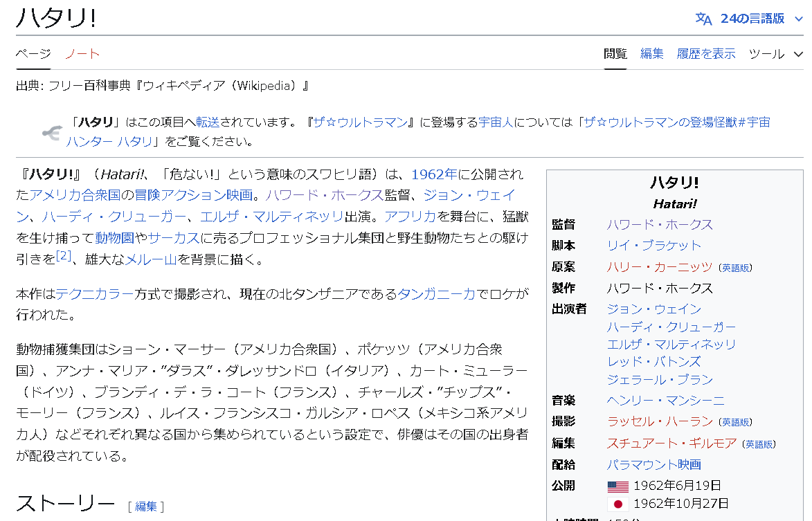812x521 pixels.
Task: Open the 1962年 link
Action: click(434, 174)
